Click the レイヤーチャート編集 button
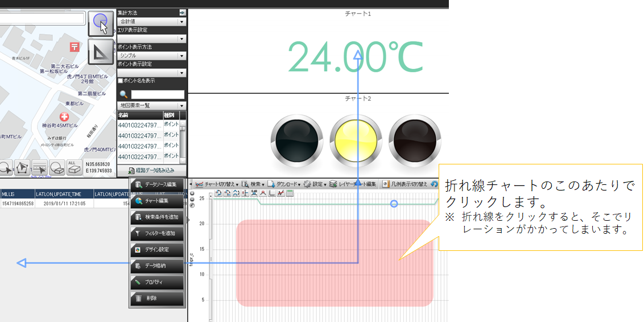The height and width of the screenshot is (322, 644). coord(352,184)
